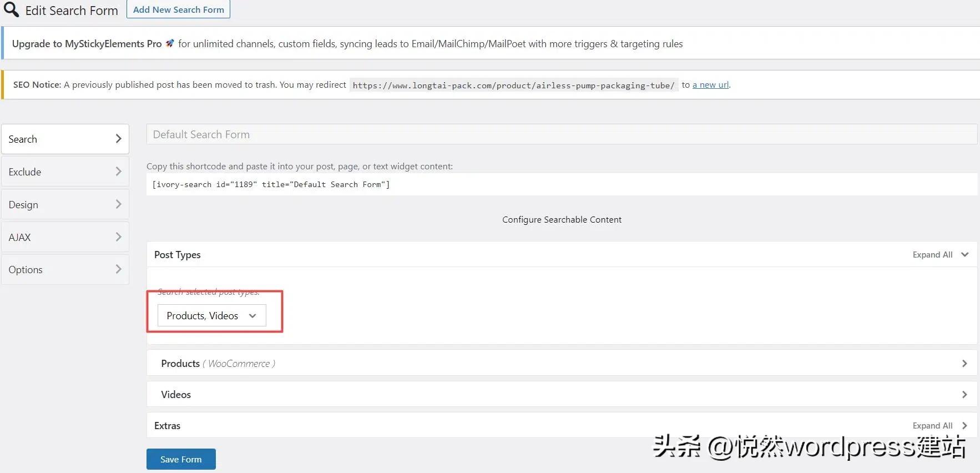
Task: Switch to the Exclude tab
Action: pyautogui.click(x=25, y=172)
